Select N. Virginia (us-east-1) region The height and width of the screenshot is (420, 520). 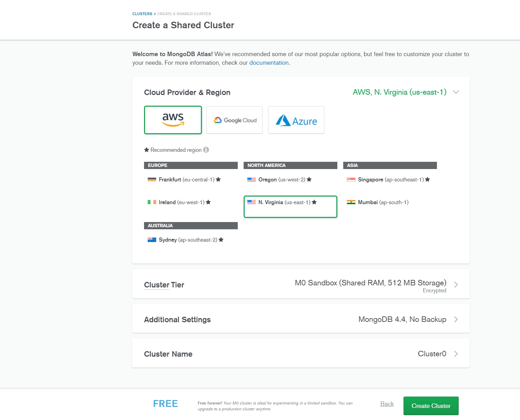[x=284, y=202]
